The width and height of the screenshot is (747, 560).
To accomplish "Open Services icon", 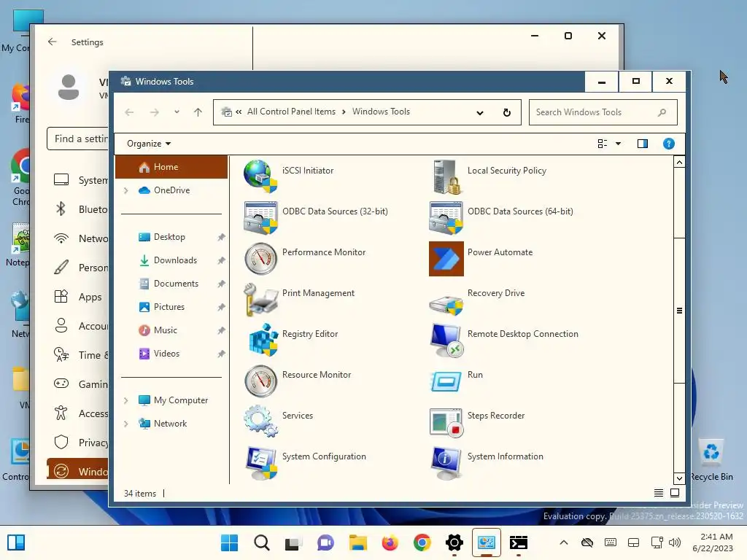I will tap(260, 421).
